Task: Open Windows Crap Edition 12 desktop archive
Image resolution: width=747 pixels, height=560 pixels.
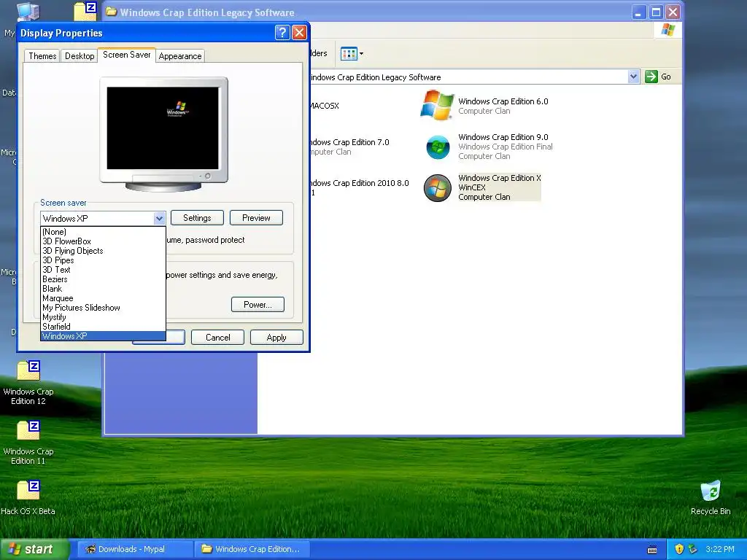Action: coord(28,371)
